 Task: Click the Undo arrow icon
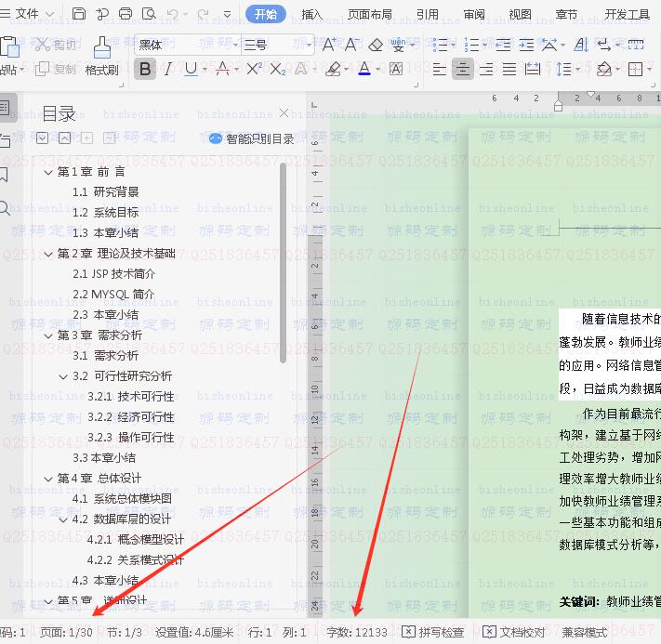click(173, 14)
